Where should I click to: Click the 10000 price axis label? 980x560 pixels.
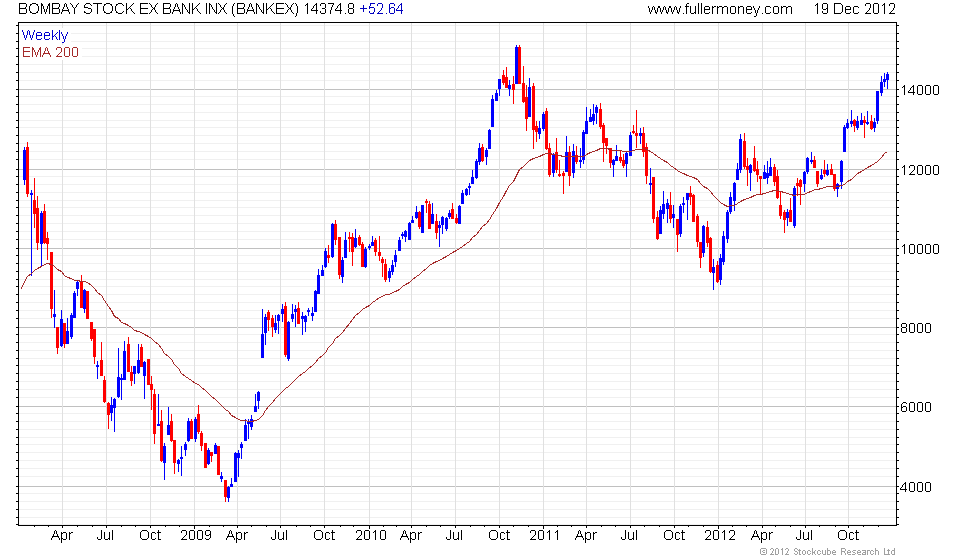point(920,249)
